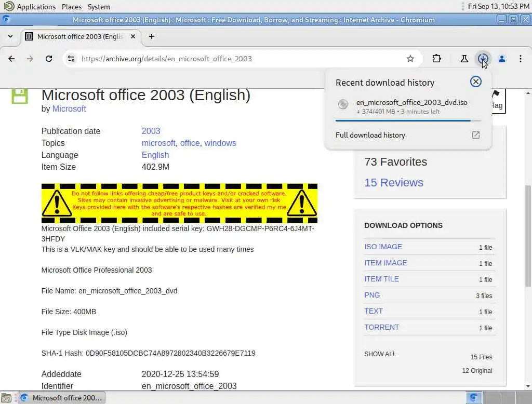The width and height of the screenshot is (532, 404).
Task: Open the Extensions puzzle icon
Action: click(436, 59)
